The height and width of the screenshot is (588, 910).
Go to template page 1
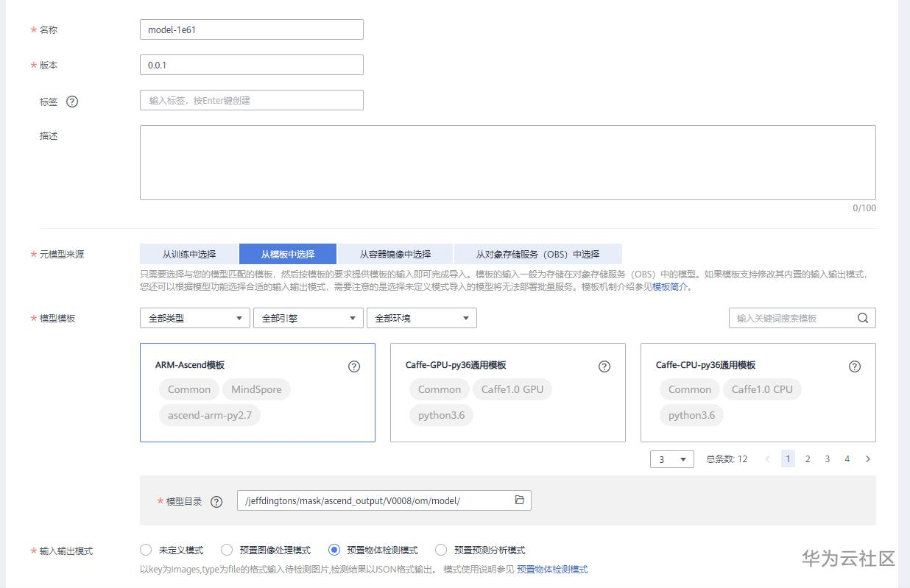[788, 458]
